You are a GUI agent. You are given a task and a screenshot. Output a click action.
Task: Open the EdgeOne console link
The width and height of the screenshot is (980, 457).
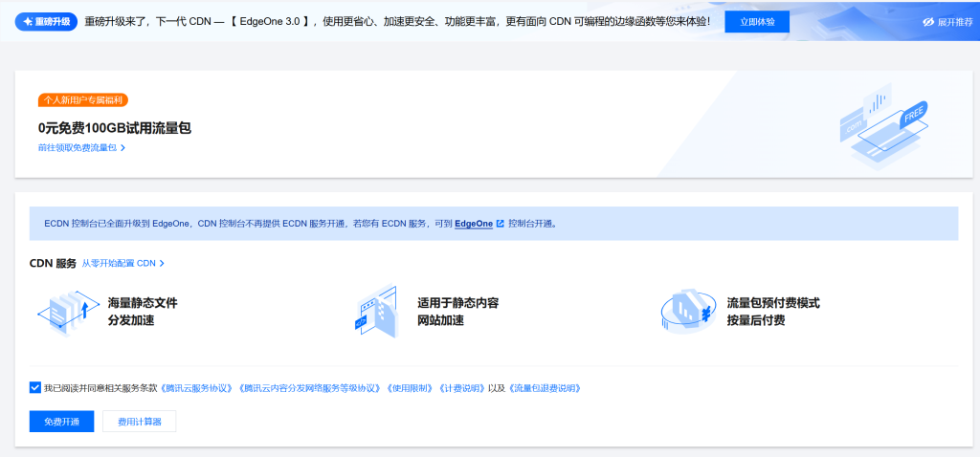tap(474, 224)
